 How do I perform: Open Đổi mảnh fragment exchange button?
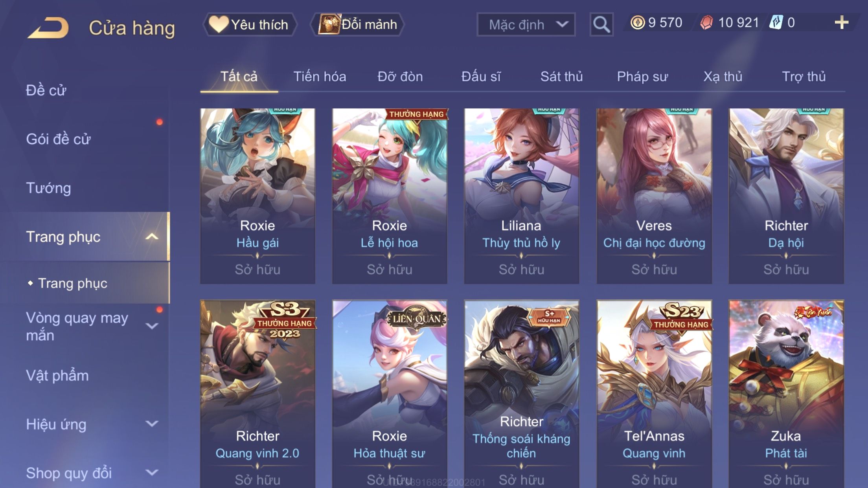point(357,24)
